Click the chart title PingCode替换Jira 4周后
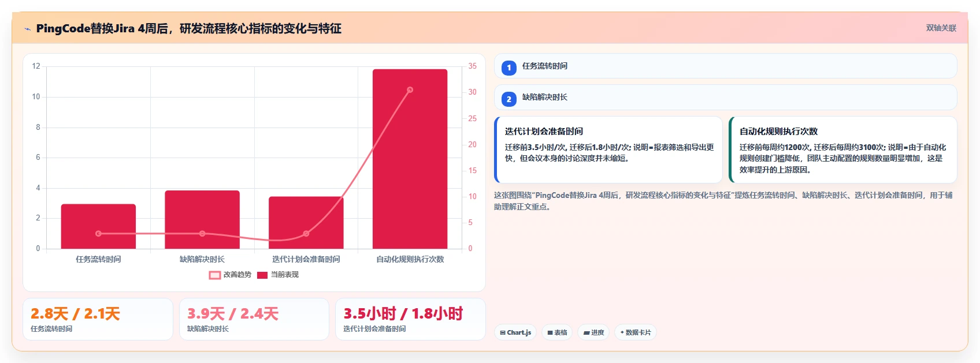The image size is (980, 363). (188, 28)
